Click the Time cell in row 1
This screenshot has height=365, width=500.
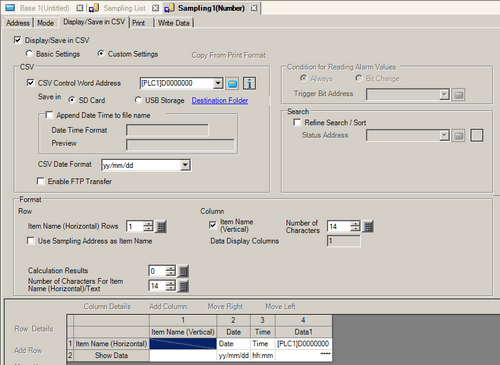[263, 343]
